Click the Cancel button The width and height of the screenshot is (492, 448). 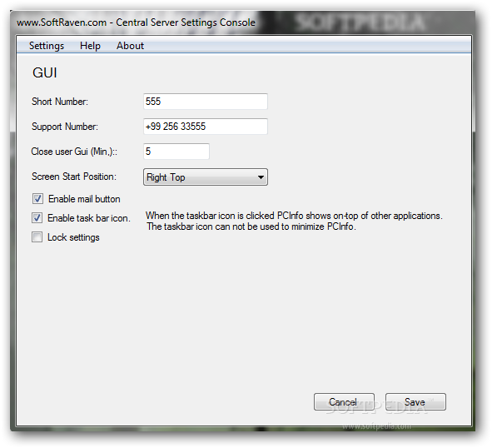pyautogui.click(x=344, y=402)
